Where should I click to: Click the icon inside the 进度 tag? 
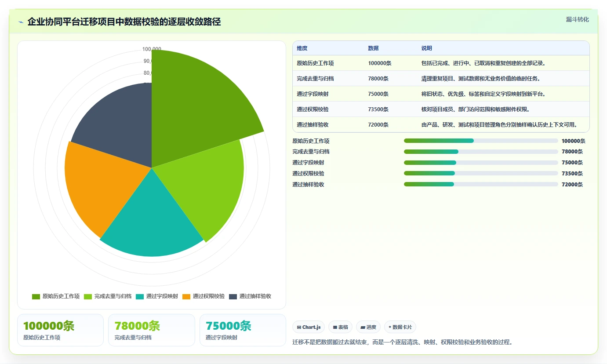363,328
